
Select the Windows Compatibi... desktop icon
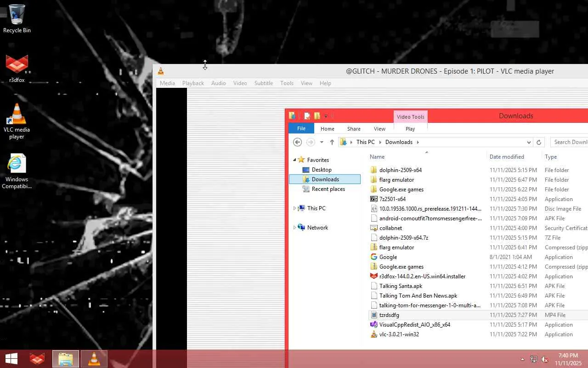click(17, 171)
